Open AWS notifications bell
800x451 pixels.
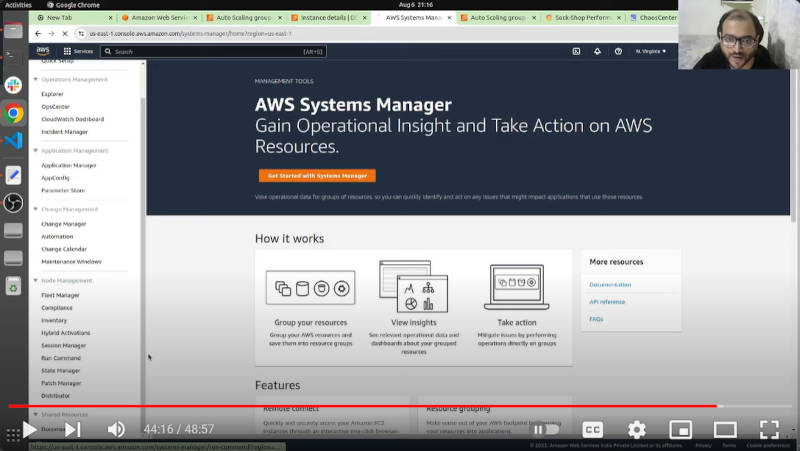click(597, 51)
